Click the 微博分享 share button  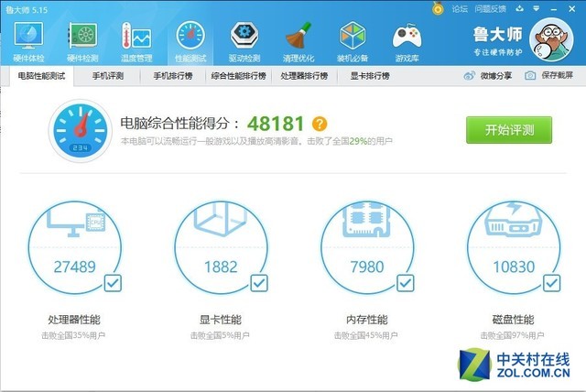[x=488, y=76]
